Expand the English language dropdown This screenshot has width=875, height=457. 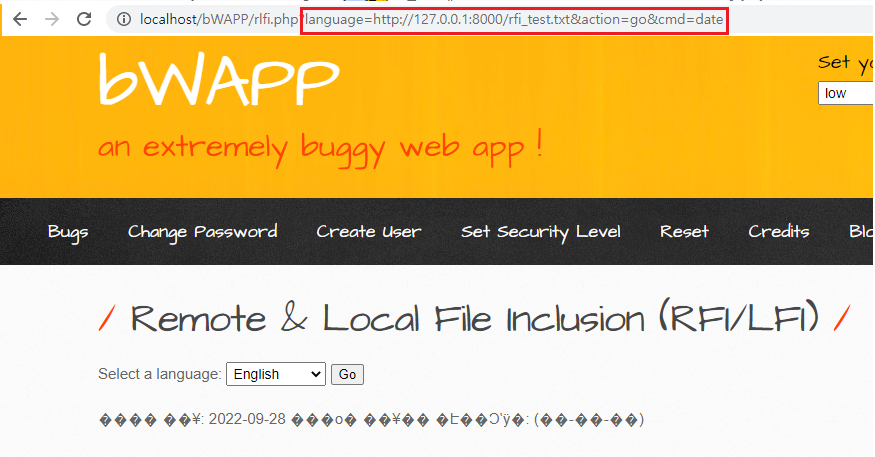276,374
